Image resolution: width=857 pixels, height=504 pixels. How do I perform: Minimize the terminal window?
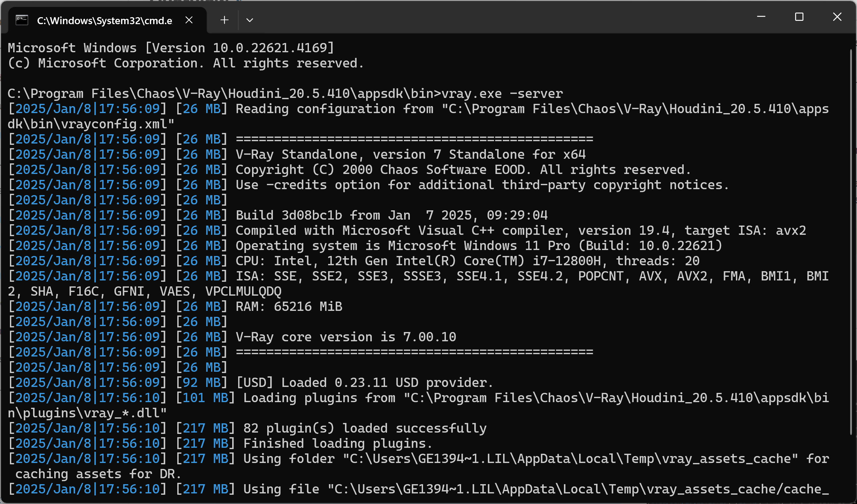761,17
